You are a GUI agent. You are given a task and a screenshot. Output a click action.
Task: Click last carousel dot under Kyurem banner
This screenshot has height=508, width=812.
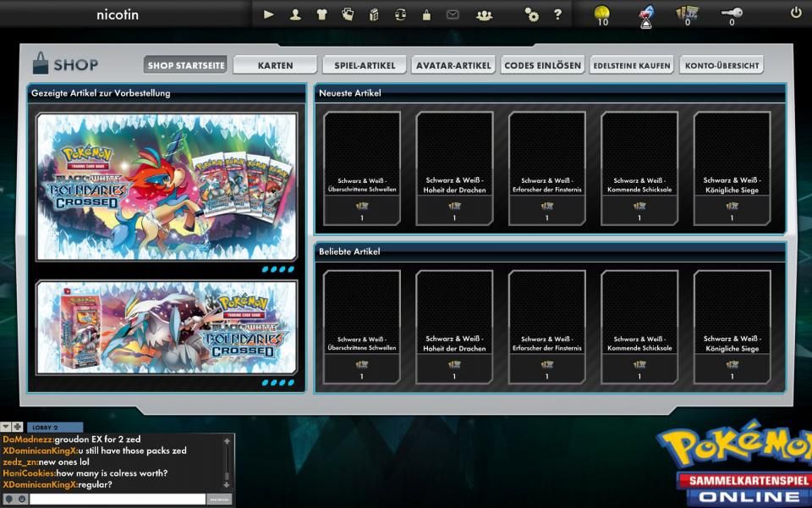pos(290,383)
